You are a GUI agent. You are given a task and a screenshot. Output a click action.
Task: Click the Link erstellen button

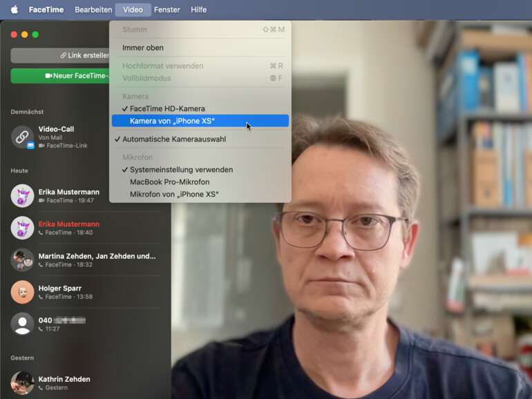pyautogui.click(x=60, y=55)
